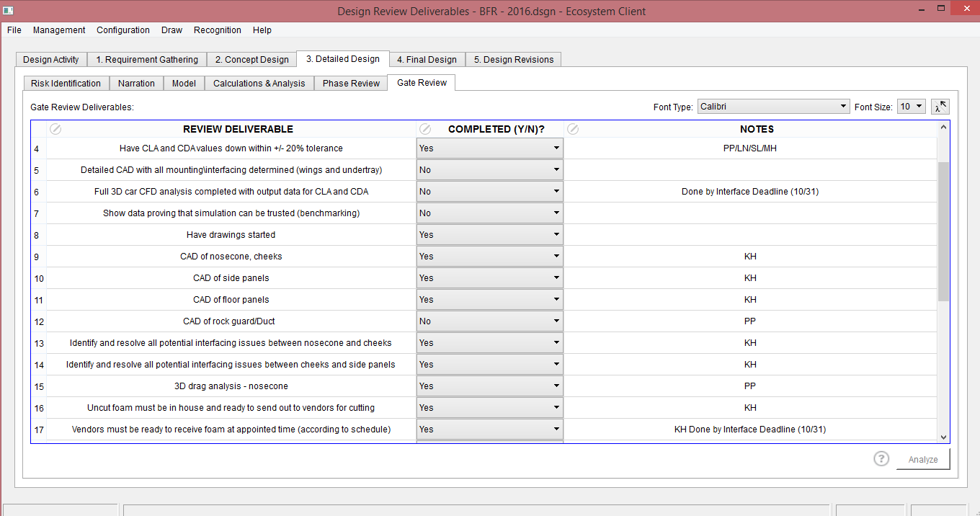Viewport: 980px width, 516px height.
Task: Click the help question mark icon
Action: coord(881,459)
